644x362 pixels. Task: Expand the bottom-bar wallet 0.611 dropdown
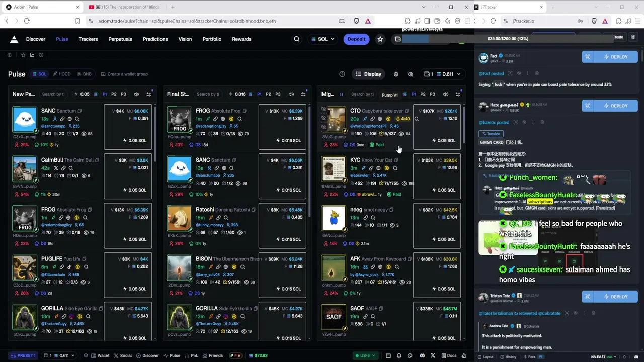pyautogui.click(x=59, y=356)
